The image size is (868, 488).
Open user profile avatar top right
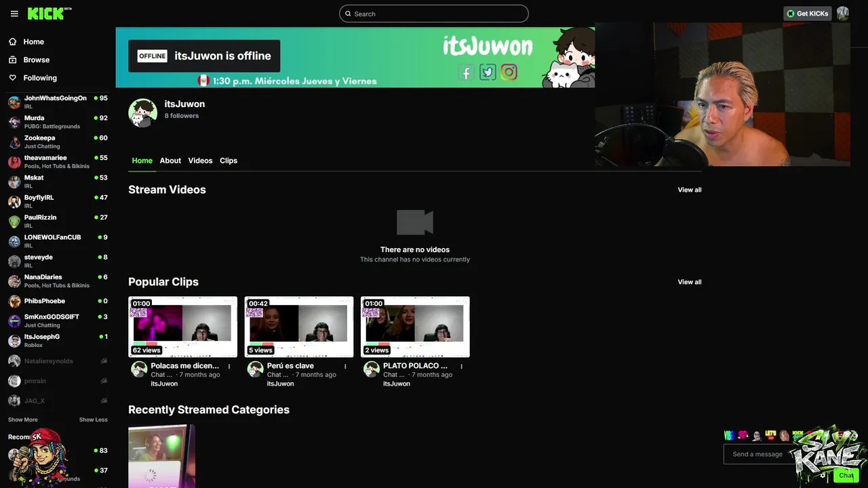coord(842,14)
